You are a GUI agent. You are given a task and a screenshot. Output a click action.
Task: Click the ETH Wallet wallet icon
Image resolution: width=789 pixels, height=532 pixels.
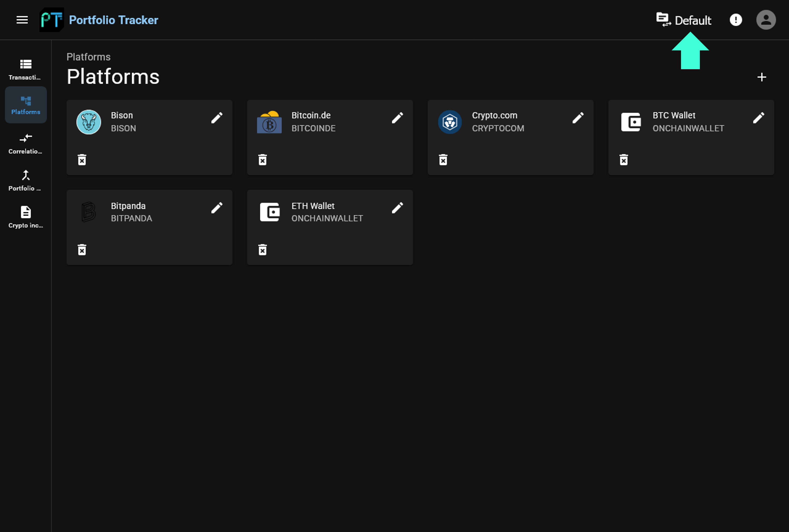point(270,212)
